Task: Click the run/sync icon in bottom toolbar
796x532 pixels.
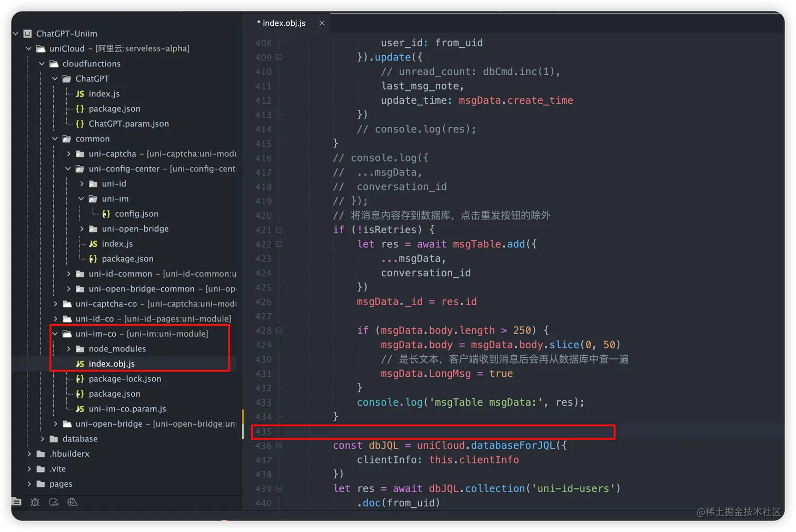Action: pyautogui.click(x=53, y=502)
